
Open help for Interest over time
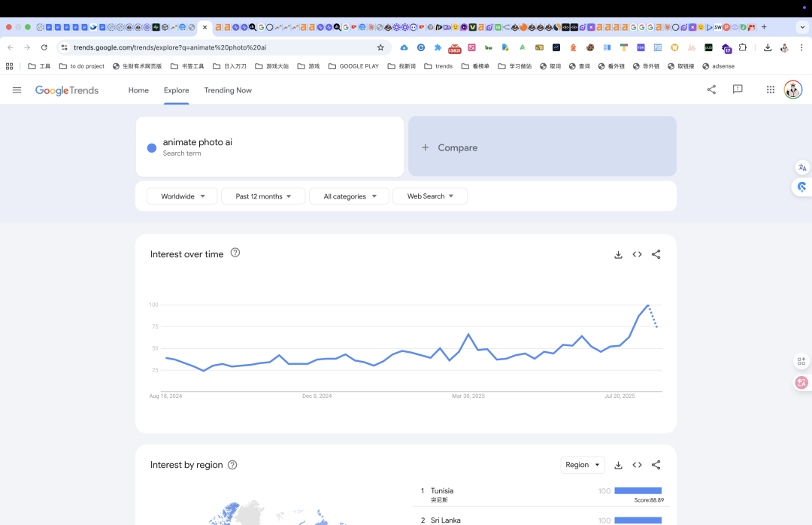235,253
